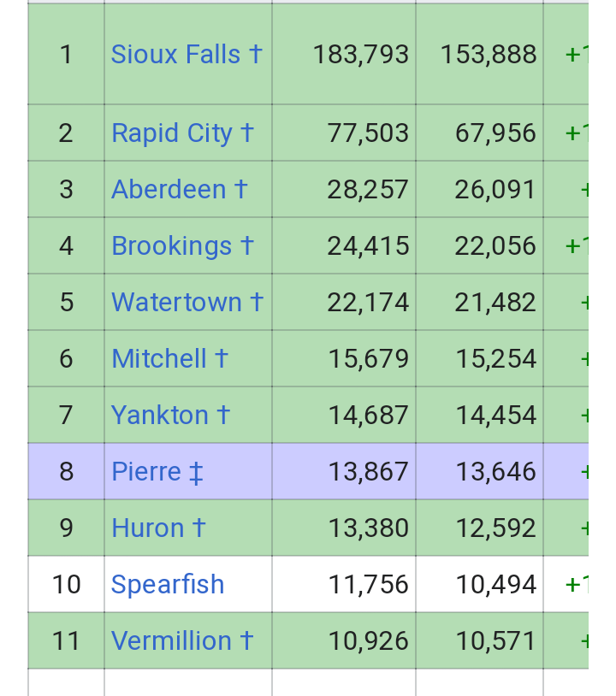The image size is (616, 696).
Task: Click the 10,571 cell in Vermillion row
Action: 495,641
